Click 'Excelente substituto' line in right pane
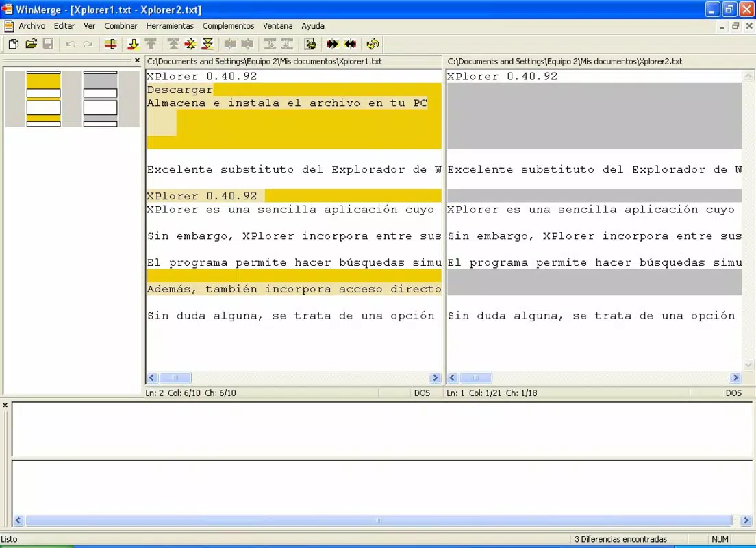The width and height of the screenshot is (756, 548). (594, 169)
